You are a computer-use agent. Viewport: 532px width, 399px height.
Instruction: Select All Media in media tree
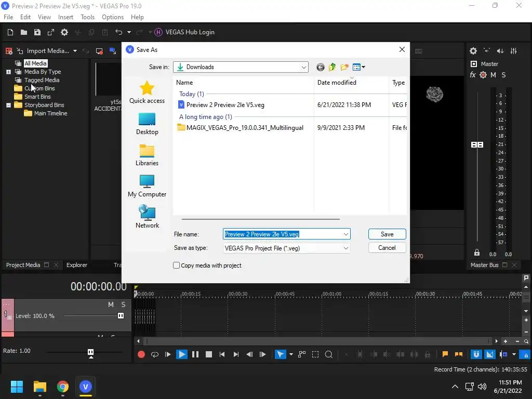point(35,63)
